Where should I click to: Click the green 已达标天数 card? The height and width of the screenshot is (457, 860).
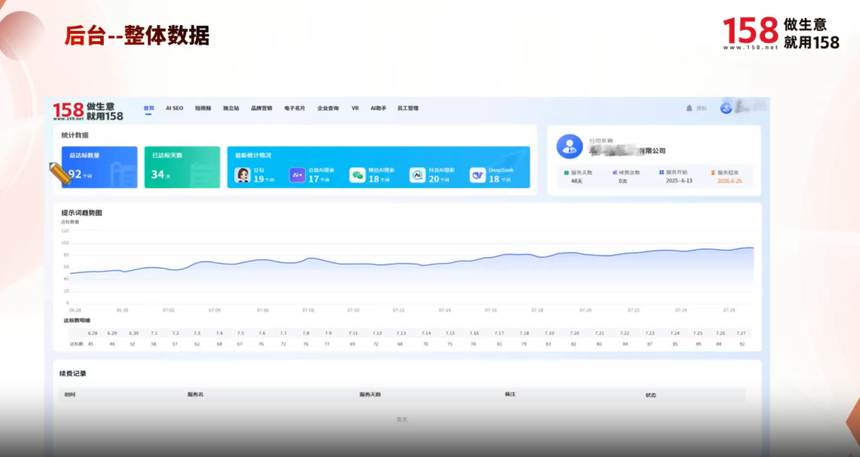pyautogui.click(x=182, y=167)
